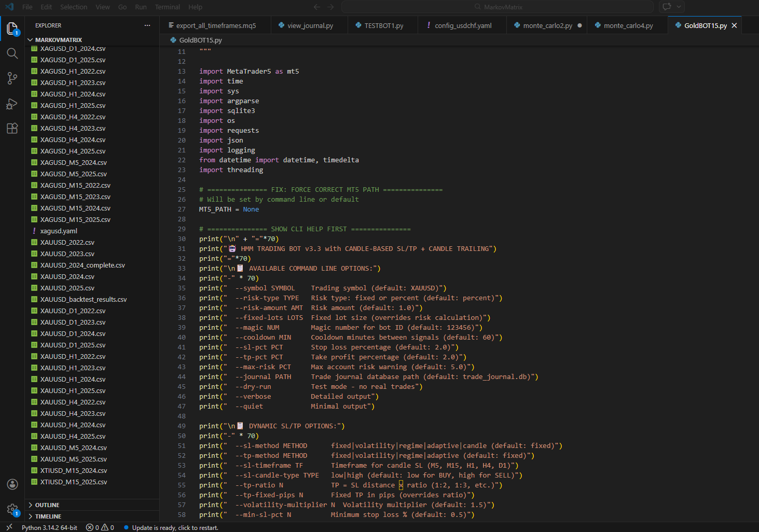This screenshot has height=532, width=759.
Task: Collapse the MARKOVMATRIX folder
Action: click(x=58, y=40)
